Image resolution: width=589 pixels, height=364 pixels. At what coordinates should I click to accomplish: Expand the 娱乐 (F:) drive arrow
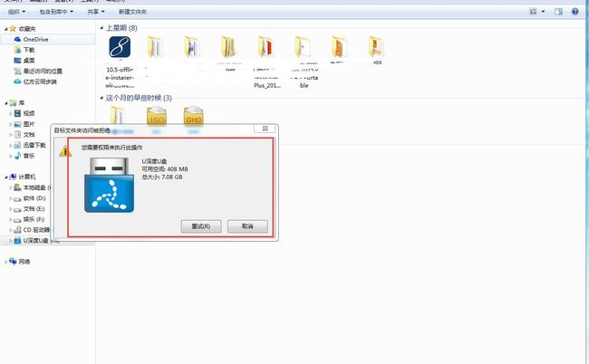11,219
